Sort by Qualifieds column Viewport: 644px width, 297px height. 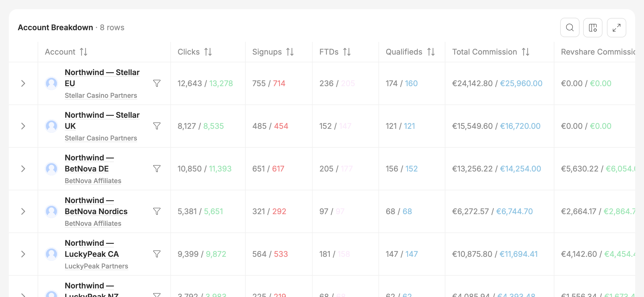tap(431, 52)
